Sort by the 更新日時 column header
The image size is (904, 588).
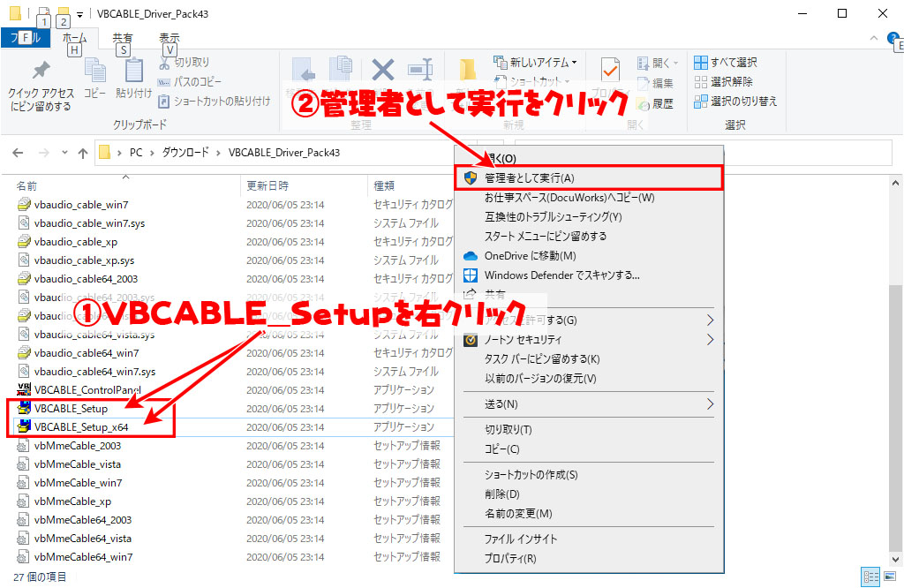coord(267,185)
